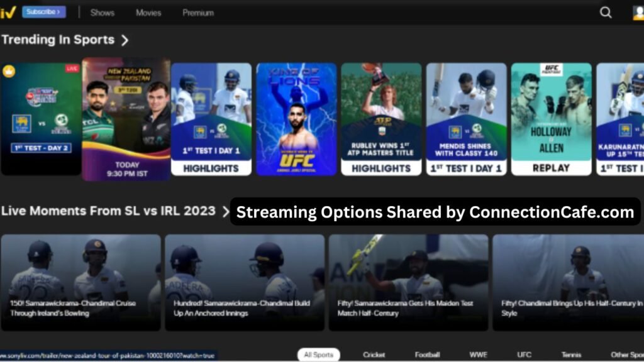
Task: Open the Karunaratne 1st Test card
Action: [620, 119]
